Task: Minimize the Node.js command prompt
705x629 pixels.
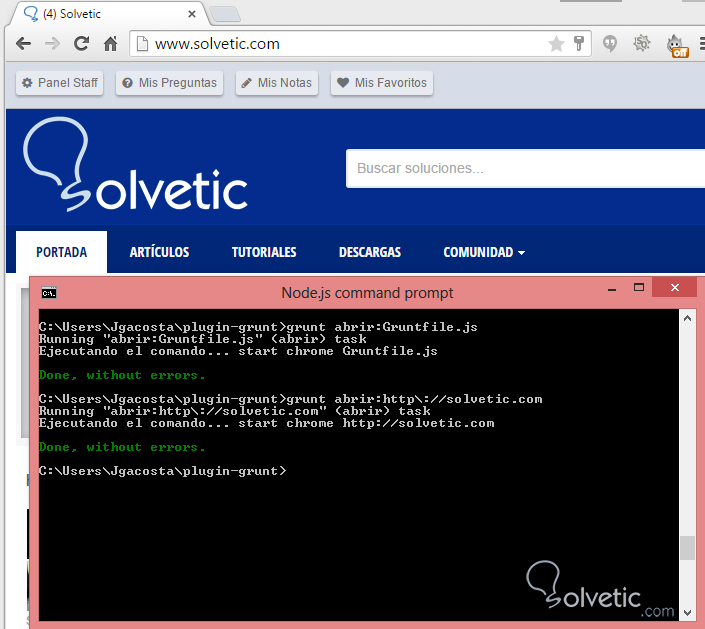Action: pyautogui.click(x=611, y=288)
